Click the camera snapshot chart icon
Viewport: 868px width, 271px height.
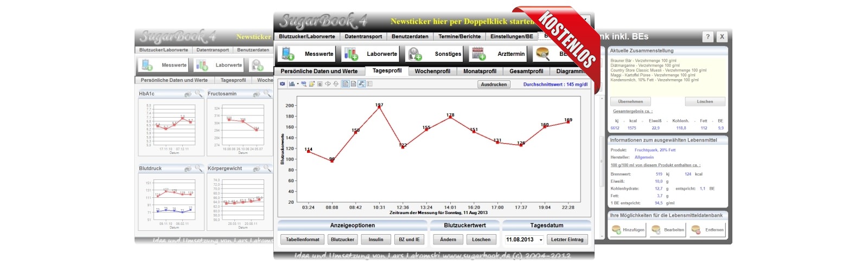[282, 84]
